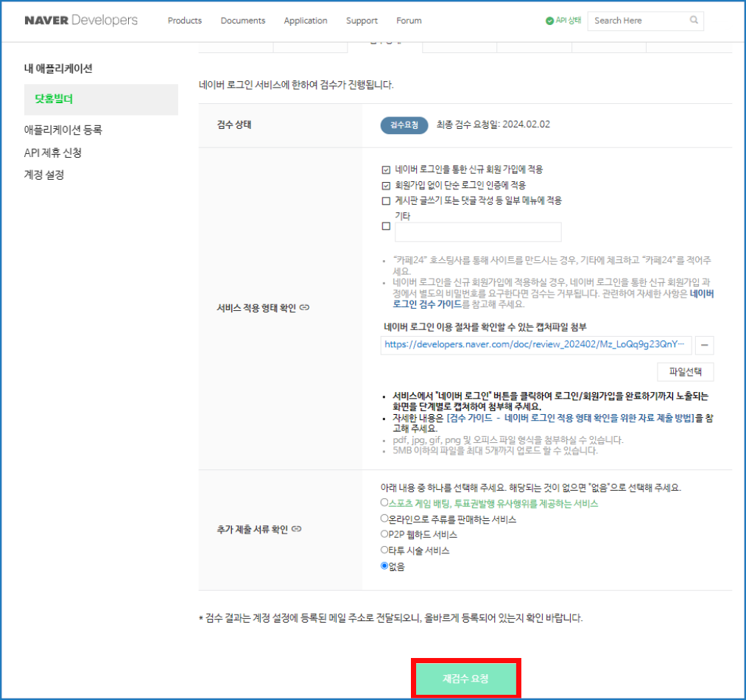Uncheck 네이버 로그인을 통한 신규 회원 가입 checkbox
This screenshot has height=700, width=746.
386,169
